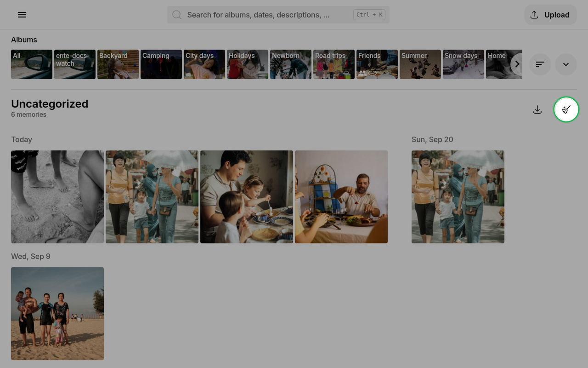The height and width of the screenshot is (368, 588).
Task: Open the Friends album
Action: click(x=377, y=64)
